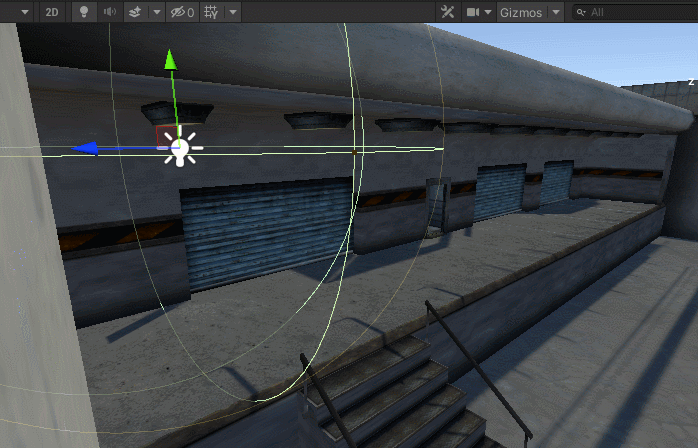Image resolution: width=698 pixels, height=448 pixels.
Task: Toggle the scene grid visibility
Action: click(211, 12)
